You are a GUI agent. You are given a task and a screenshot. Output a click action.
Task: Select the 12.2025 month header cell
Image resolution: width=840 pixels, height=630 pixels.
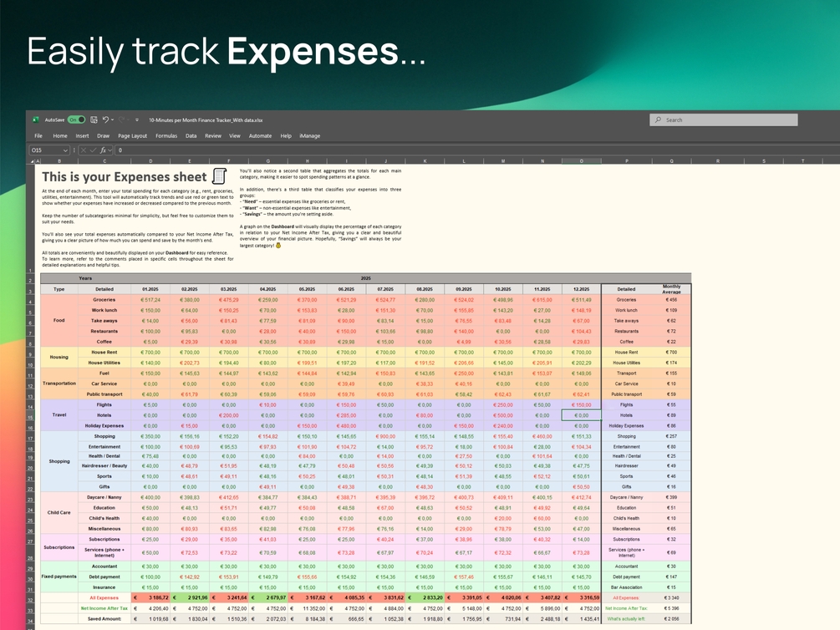click(581, 289)
